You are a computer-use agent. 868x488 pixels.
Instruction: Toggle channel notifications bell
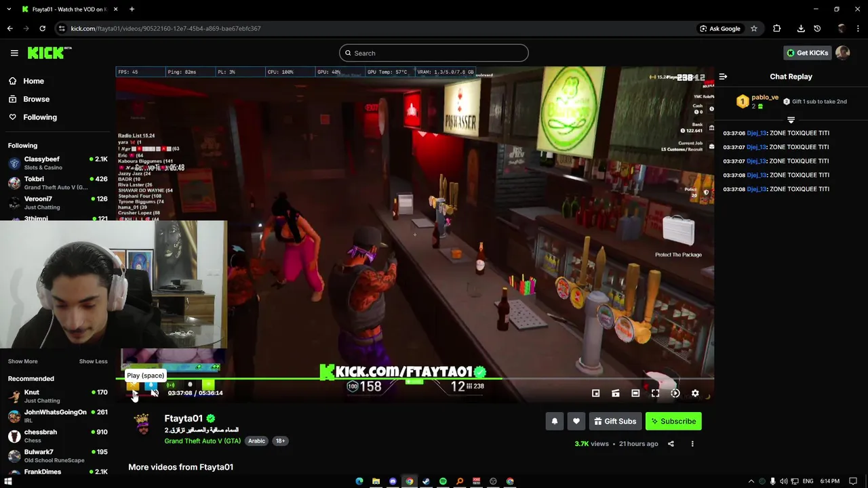[x=555, y=421]
